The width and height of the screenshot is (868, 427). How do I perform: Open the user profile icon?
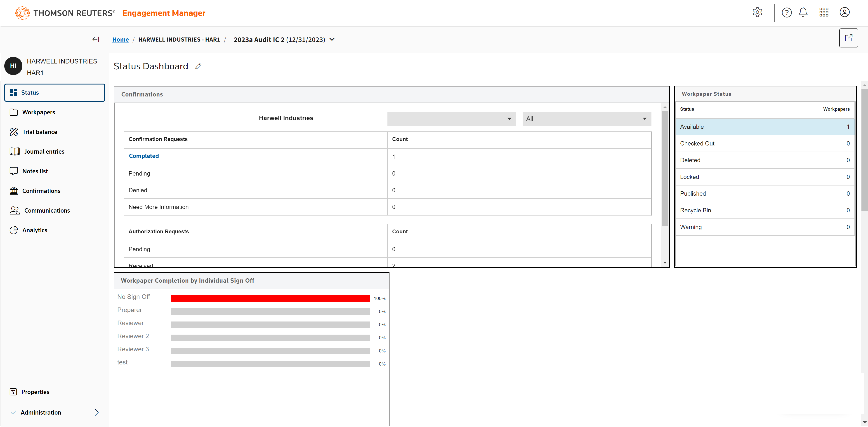[x=844, y=12]
